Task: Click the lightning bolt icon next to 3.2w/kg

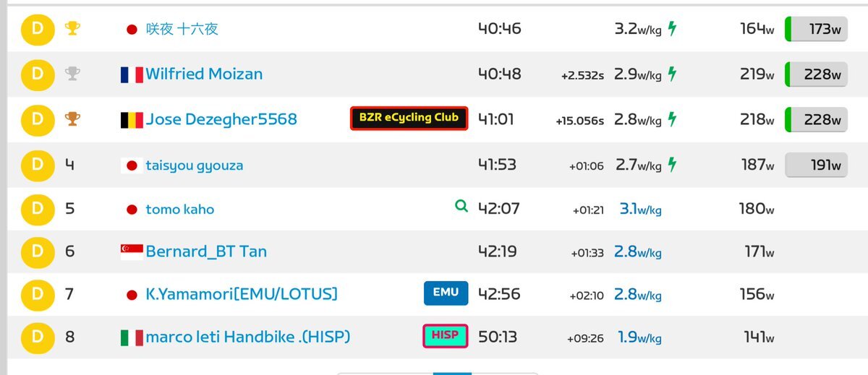Action: click(x=673, y=29)
